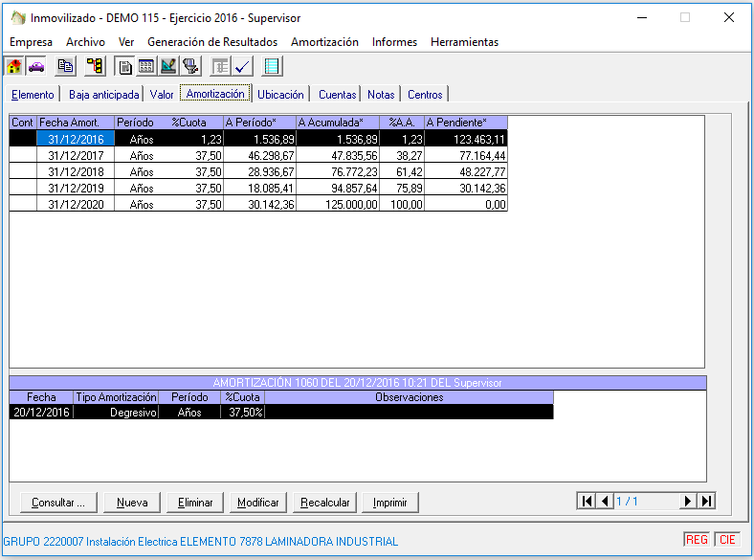The width and height of the screenshot is (754, 560).
Task: Click the house icon in toolbar
Action: point(14,66)
